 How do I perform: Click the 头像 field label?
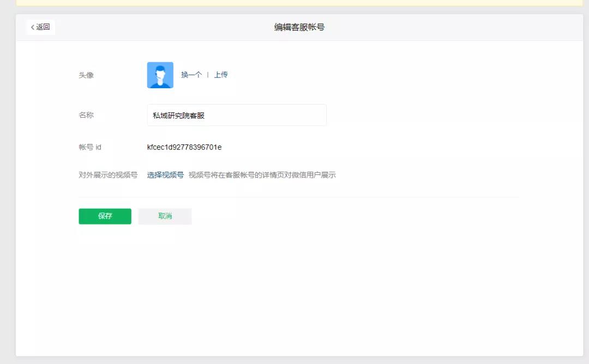tap(86, 75)
